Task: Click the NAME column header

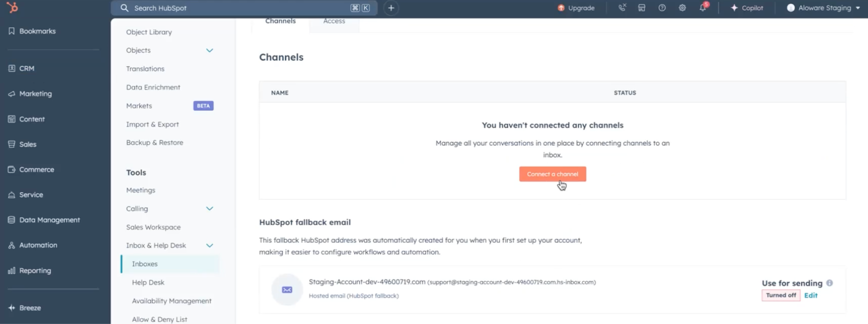Action: click(280, 93)
